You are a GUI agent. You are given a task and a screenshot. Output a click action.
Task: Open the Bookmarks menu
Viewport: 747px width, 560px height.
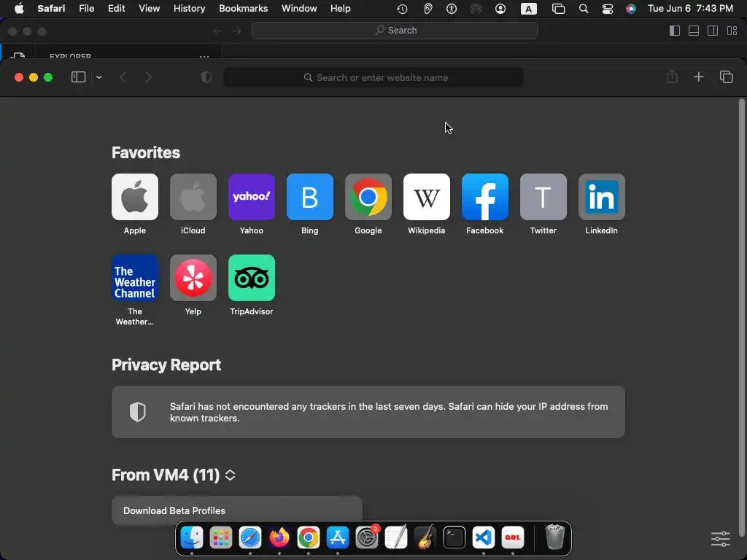[243, 9]
